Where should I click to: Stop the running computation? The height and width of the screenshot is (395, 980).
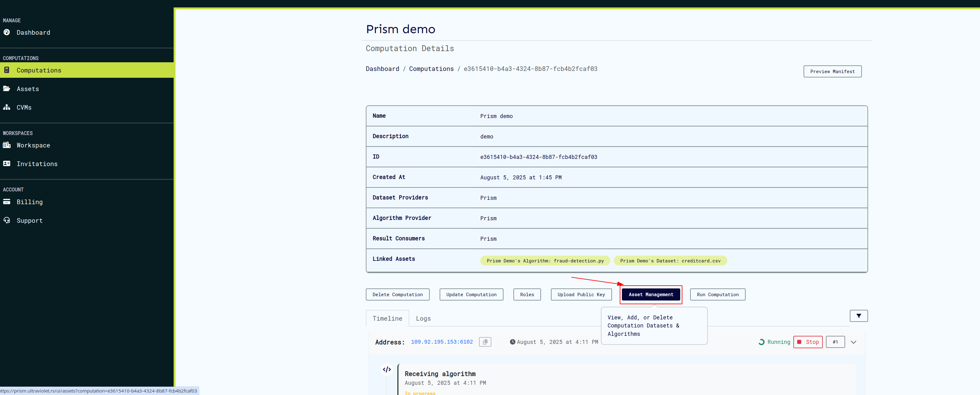point(808,342)
